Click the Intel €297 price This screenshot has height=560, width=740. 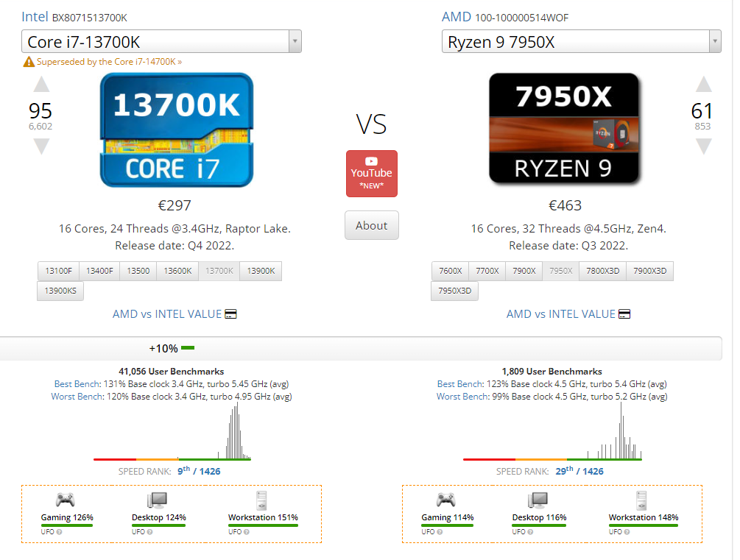175,206
